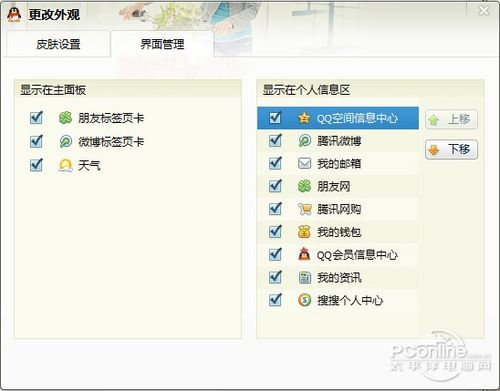Image resolution: width=500 pixels, height=391 pixels.
Task: Uncheck the 微博标签页卡 checkbox
Action: tap(36, 141)
